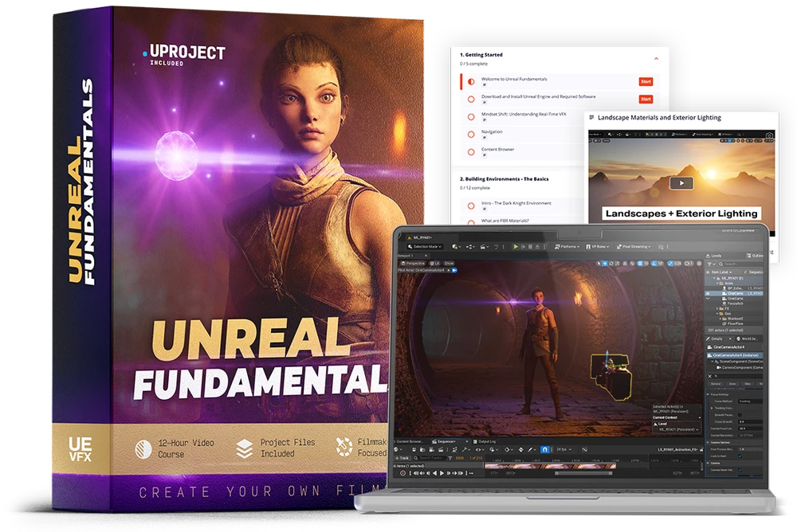The height and width of the screenshot is (532, 797).
Task: Click the Sequencer wrench actions icon
Action: tap(466, 450)
